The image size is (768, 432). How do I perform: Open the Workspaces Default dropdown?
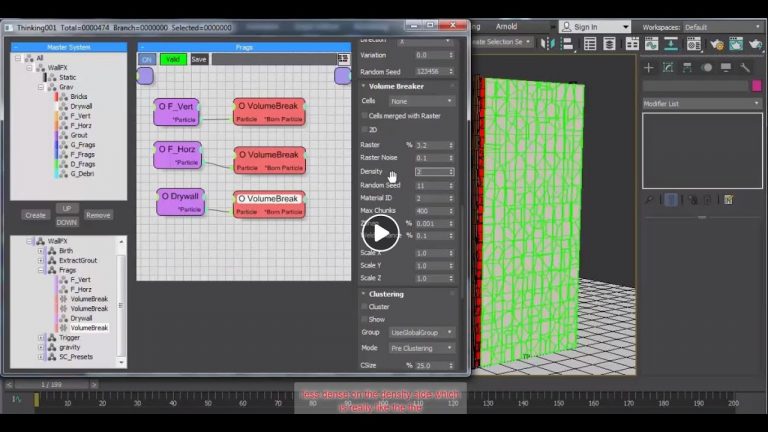[722, 27]
